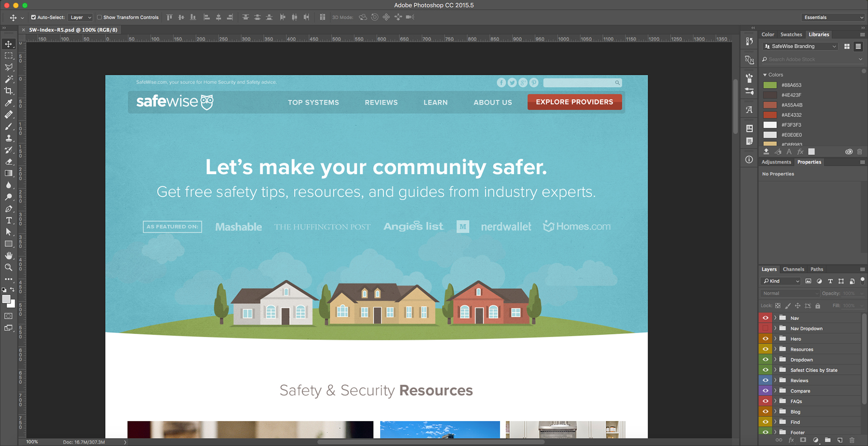Uncheck the Auto-Select checkbox
Image resolution: width=868 pixels, height=446 pixels.
click(x=33, y=17)
